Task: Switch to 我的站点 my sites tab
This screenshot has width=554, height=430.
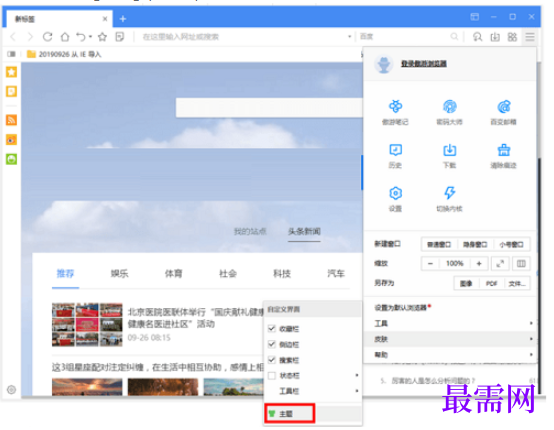Action: pos(250,231)
